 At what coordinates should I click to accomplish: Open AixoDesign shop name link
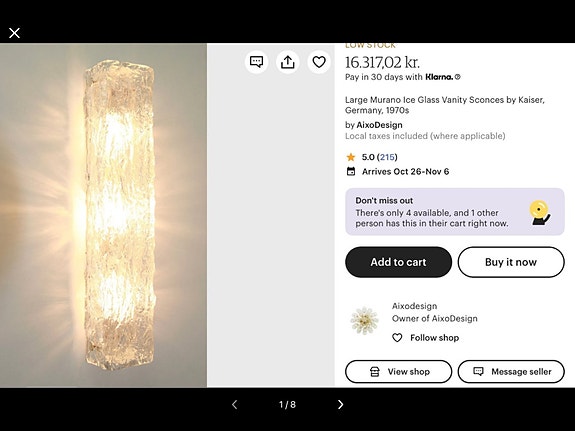point(379,125)
